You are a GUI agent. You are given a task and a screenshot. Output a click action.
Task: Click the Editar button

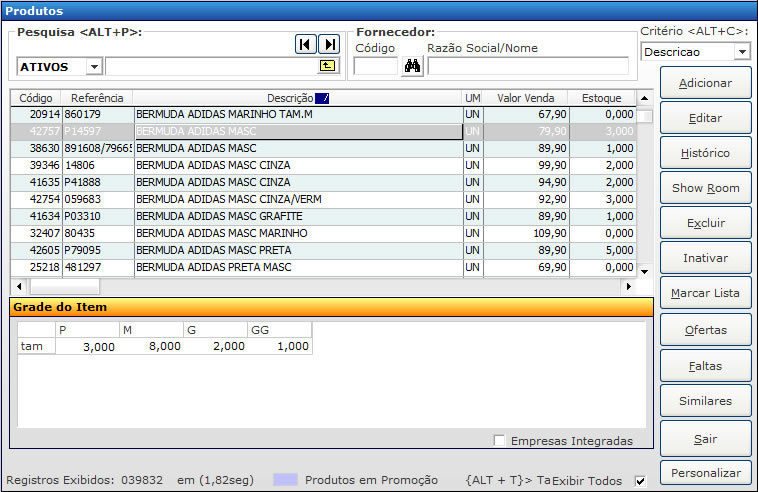[705, 118]
